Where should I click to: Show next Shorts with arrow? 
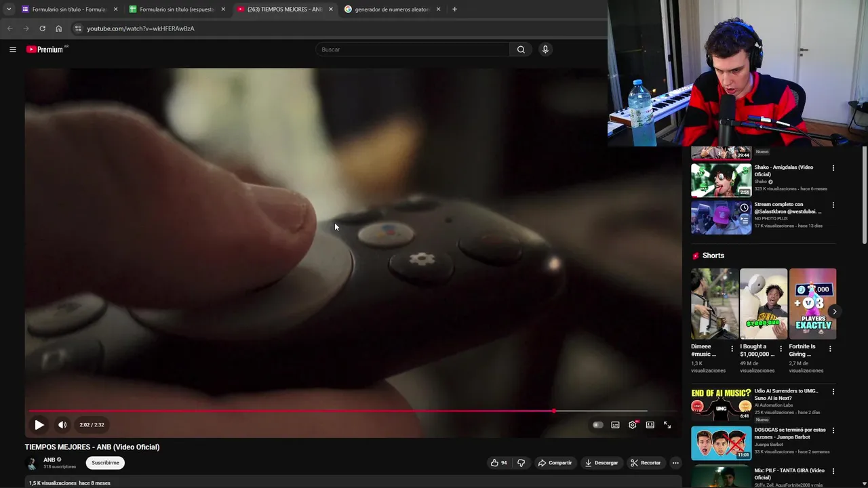coord(835,311)
